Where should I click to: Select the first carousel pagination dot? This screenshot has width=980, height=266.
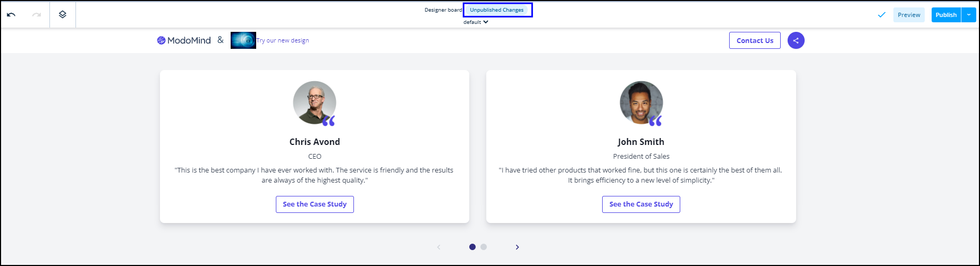click(472, 247)
